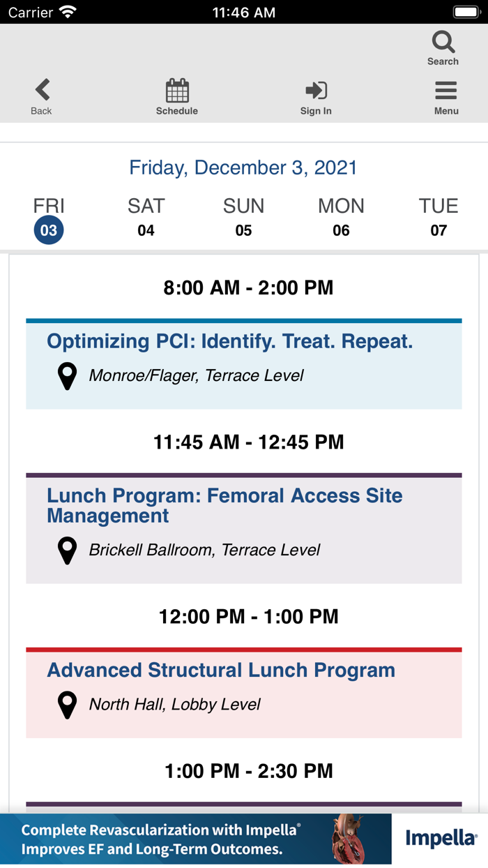Tap Monroe/Flager, Terrace Level location text

pos(196,376)
